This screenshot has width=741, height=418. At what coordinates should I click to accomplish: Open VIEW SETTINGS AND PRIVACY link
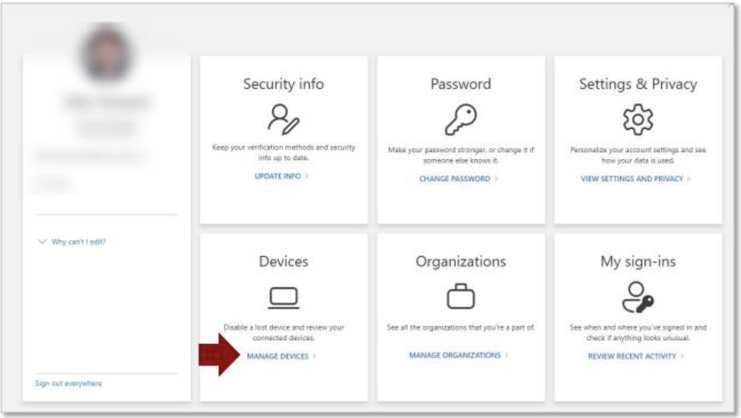(634, 179)
